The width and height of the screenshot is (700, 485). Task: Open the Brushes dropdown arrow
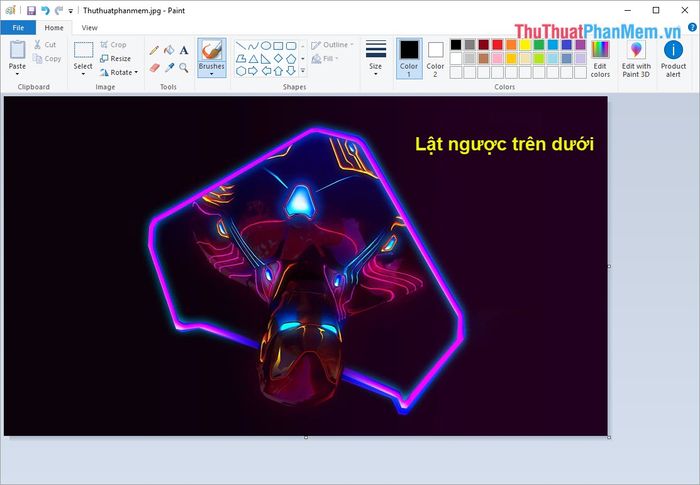click(211, 73)
